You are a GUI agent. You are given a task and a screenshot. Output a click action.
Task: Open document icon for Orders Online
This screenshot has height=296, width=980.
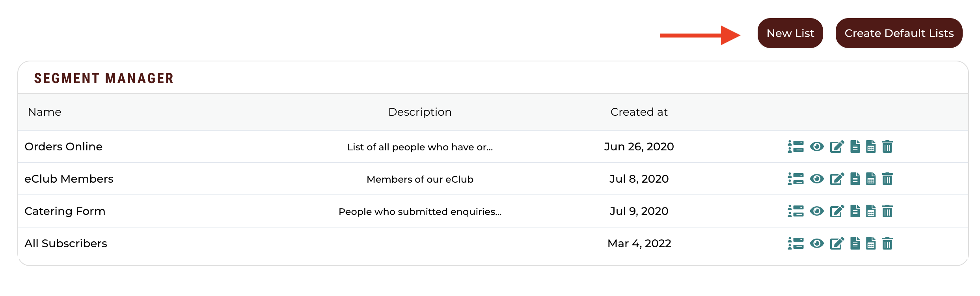(855, 146)
